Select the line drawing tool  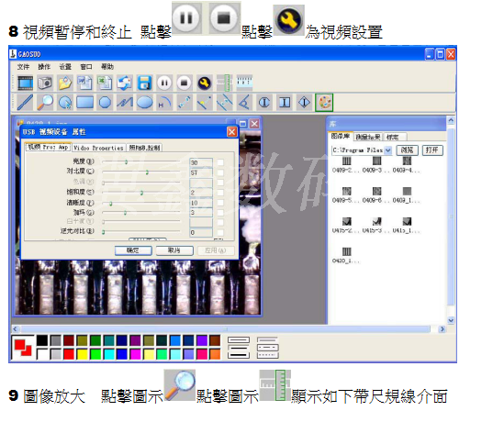[x=25, y=103]
